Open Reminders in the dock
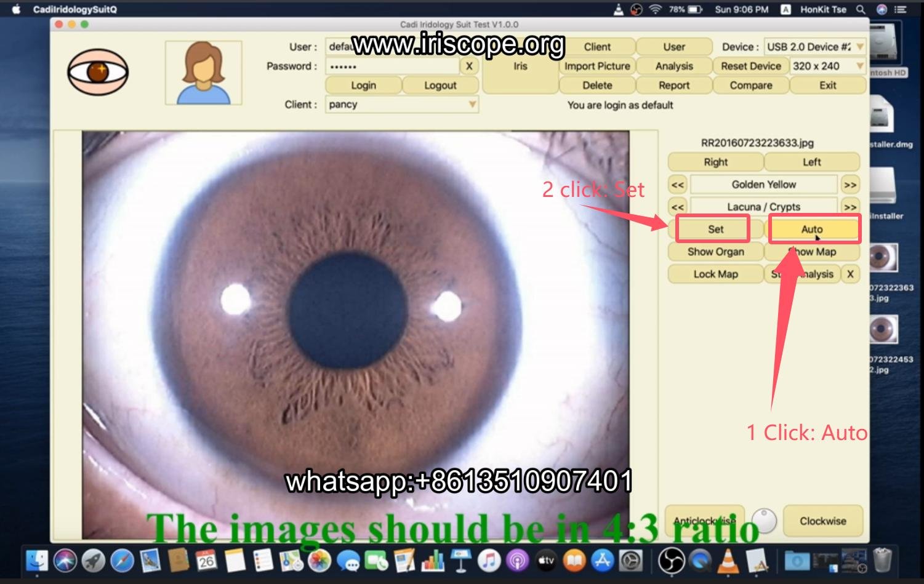The width and height of the screenshot is (924, 584). 263,561
